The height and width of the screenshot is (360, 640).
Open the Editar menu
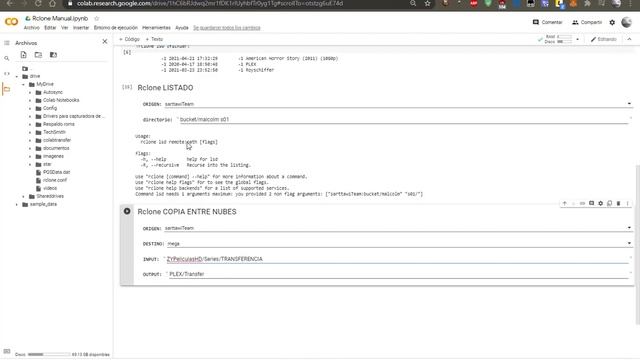click(50, 28)
